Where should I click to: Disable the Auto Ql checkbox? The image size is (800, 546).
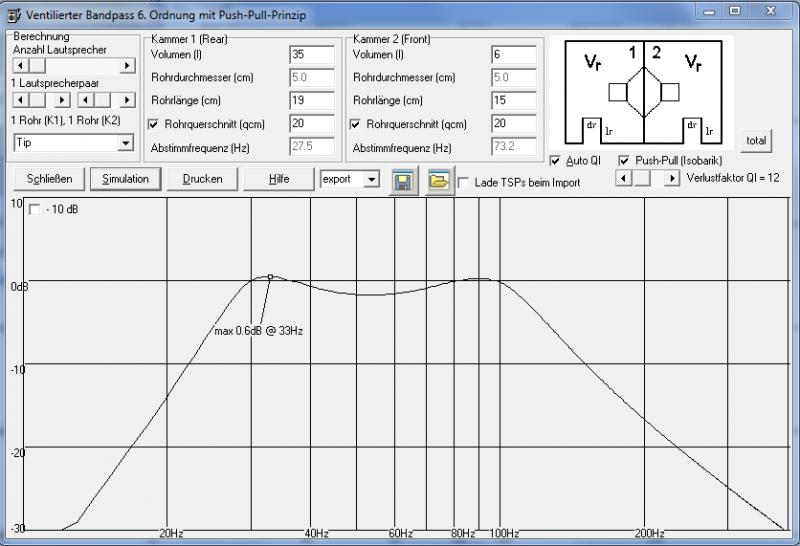pos(556,161)
